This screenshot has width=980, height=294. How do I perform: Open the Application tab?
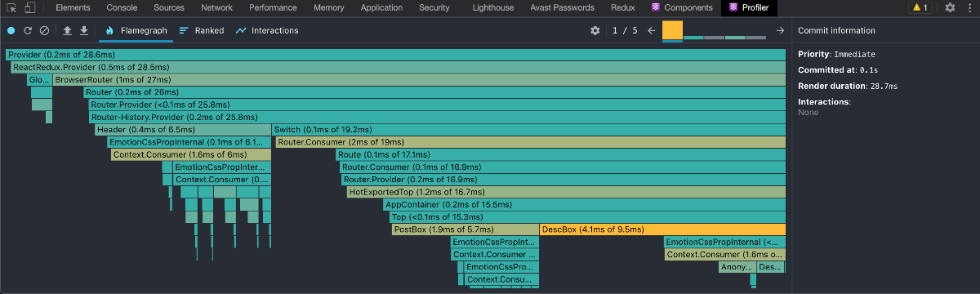coord(381,7)
